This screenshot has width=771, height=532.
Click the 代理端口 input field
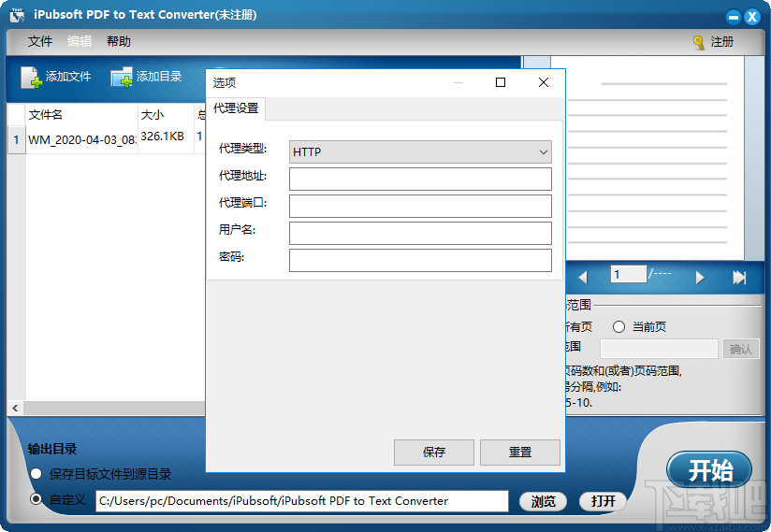tap(420, 206)
